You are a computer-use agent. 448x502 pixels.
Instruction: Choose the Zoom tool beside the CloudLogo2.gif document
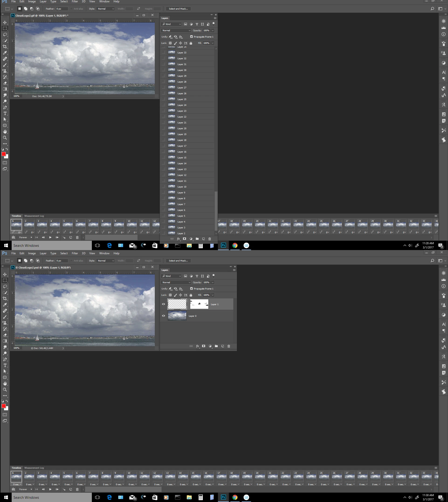pos(5,138)
